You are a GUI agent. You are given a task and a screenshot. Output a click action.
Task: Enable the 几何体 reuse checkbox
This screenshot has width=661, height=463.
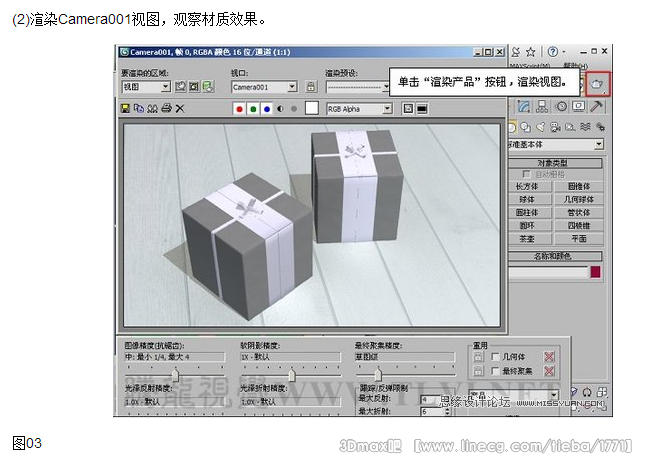[496, 357]
